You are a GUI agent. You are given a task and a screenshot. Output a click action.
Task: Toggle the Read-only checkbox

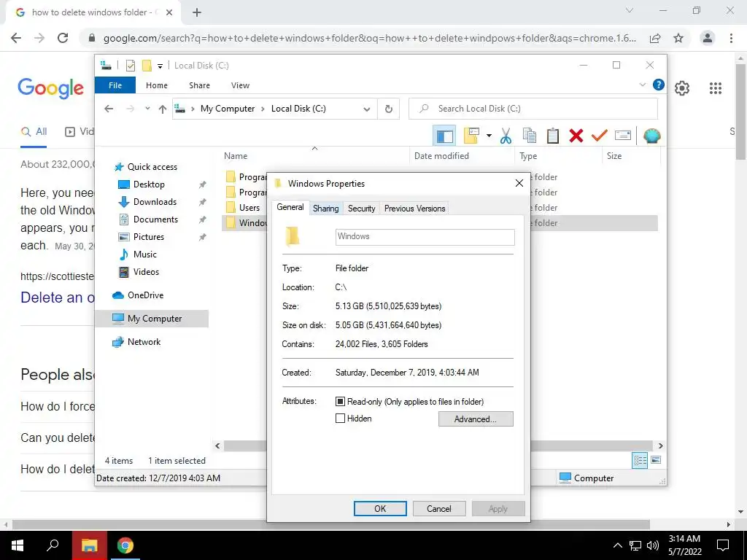pos(340,402)
